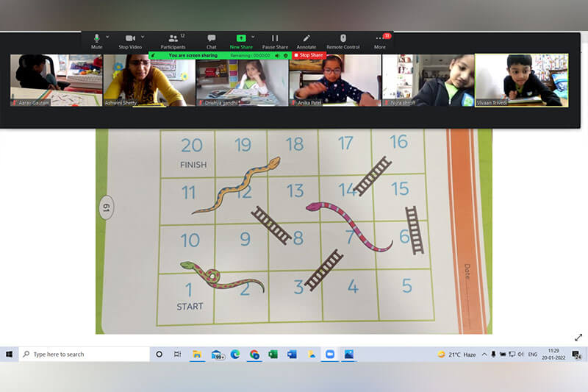Show hidden system tray icons

click(484, 354)
